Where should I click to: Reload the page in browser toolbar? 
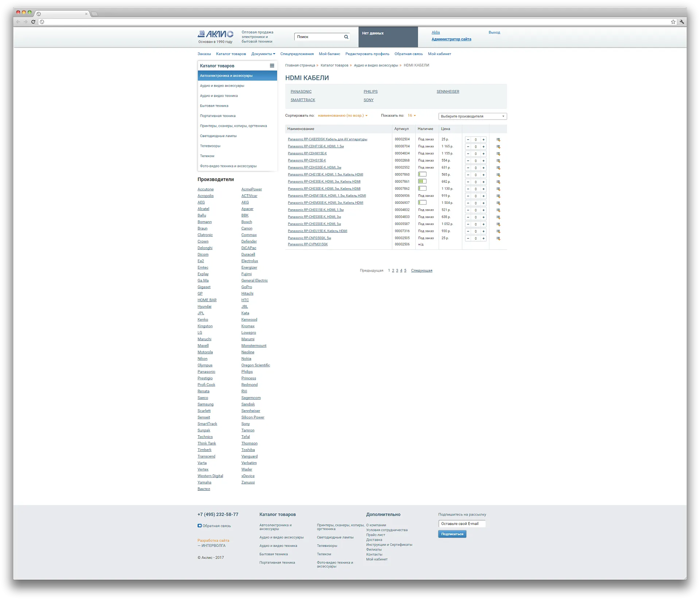(33, 22)
